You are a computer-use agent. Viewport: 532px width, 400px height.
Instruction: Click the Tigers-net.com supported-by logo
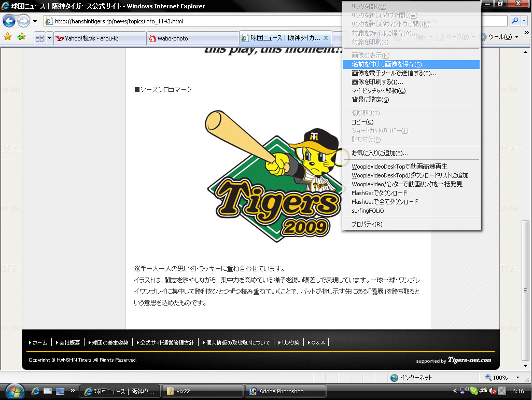[x=470, y=360]
